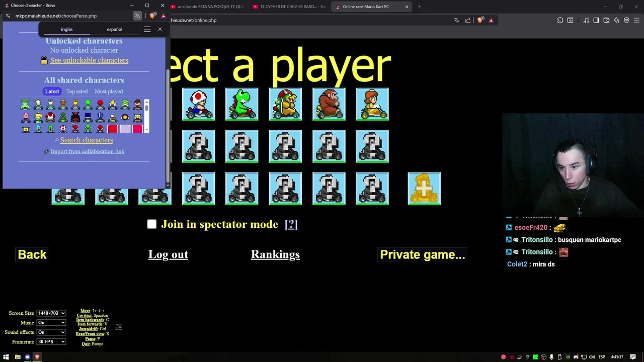Click Import from collaboration link
The height and width of the screenshot is (362, 644).
point(88,151)
